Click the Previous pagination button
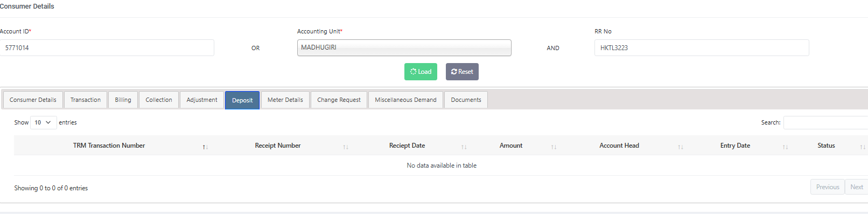Screen dimensions: 868x214 [828, 187]
